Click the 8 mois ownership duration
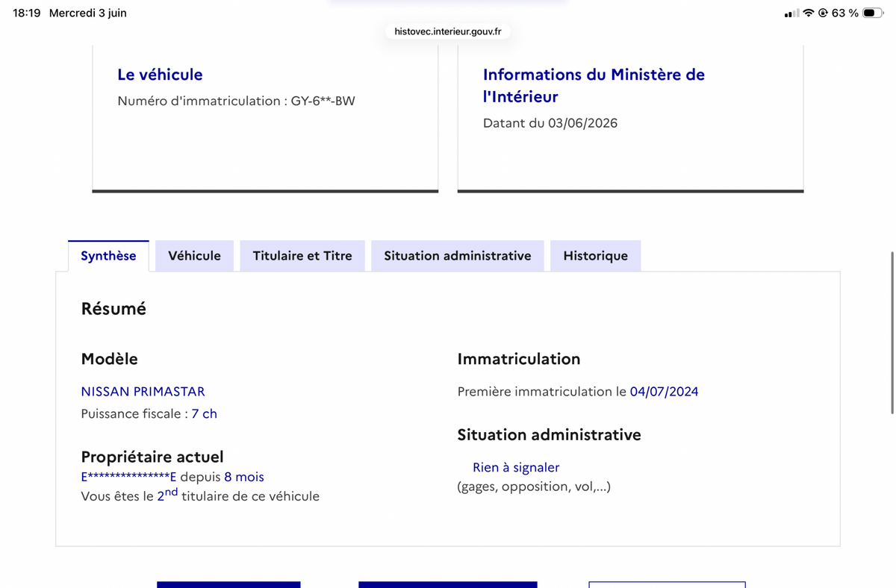Image resolution: width=896 pixels, height=588 pixels. click(x=244, y=476)
